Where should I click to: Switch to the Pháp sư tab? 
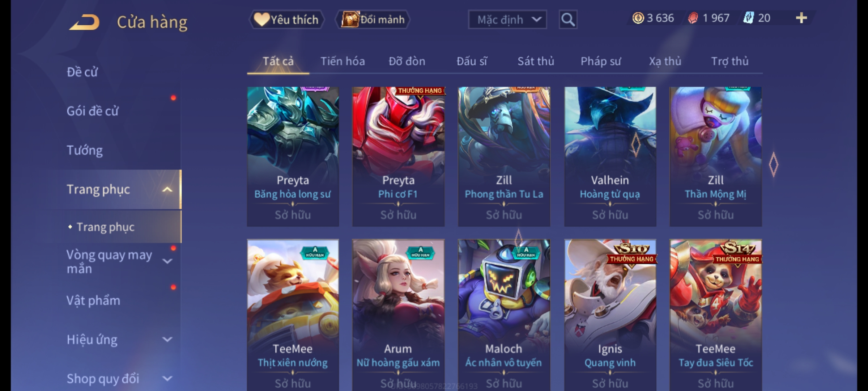tap(601, 61)
